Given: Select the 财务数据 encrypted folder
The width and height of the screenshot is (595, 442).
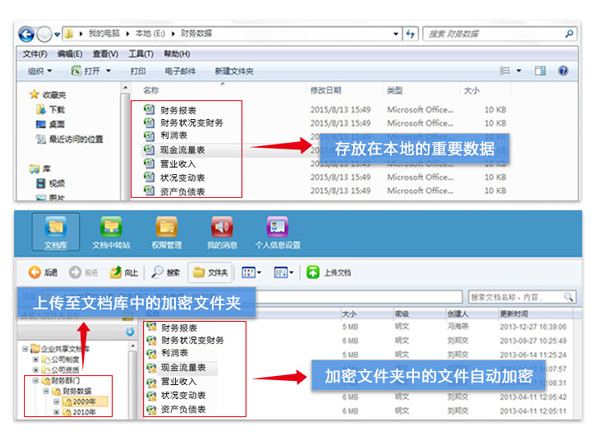Looking at the screenshot, I should click(71, 391).
